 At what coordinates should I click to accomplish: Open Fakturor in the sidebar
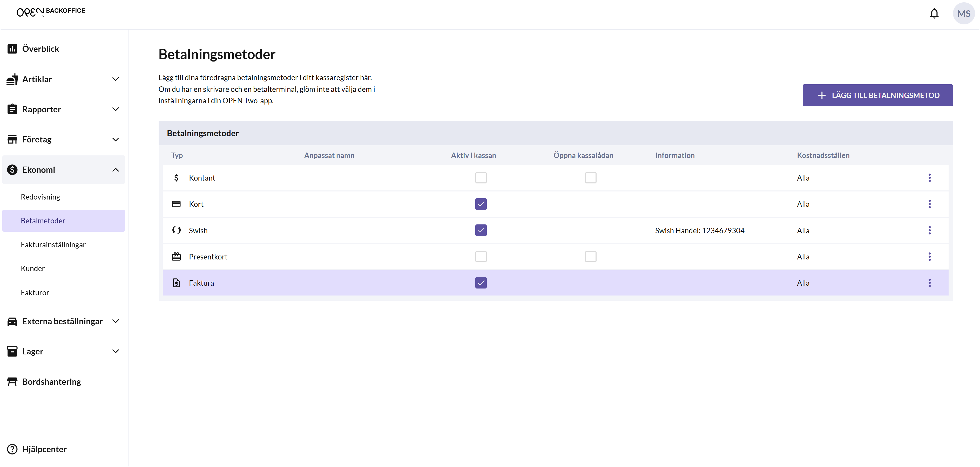tap(64, 292)
